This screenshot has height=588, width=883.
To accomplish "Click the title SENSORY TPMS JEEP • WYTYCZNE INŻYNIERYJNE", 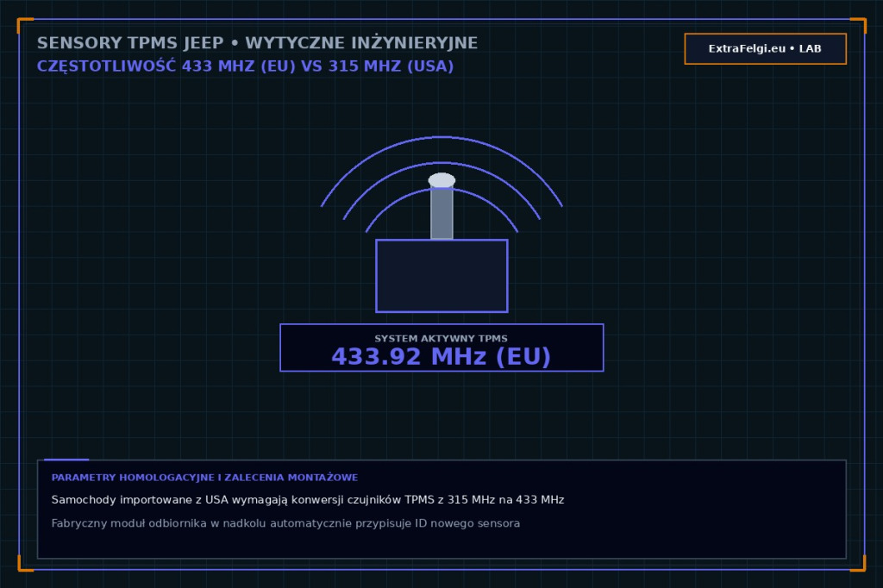I will (257, 43).
